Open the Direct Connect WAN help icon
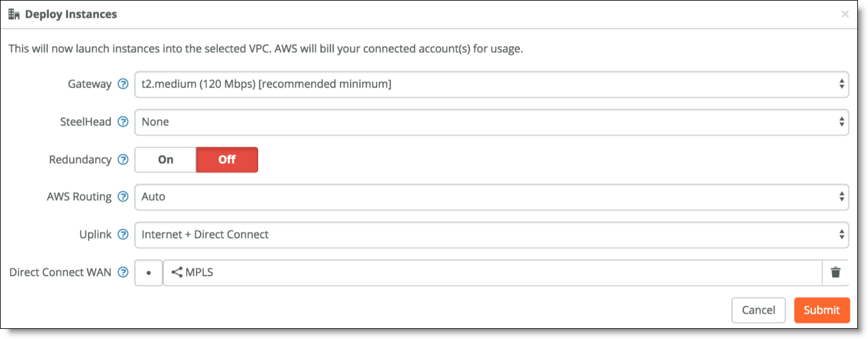 (x=123, y=272)
